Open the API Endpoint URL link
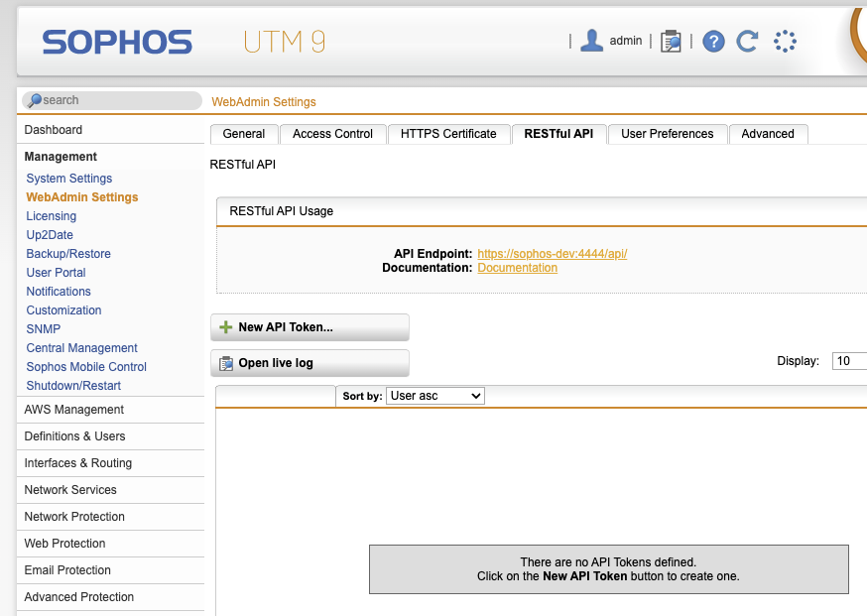867x616 pixels. [552, 254]
